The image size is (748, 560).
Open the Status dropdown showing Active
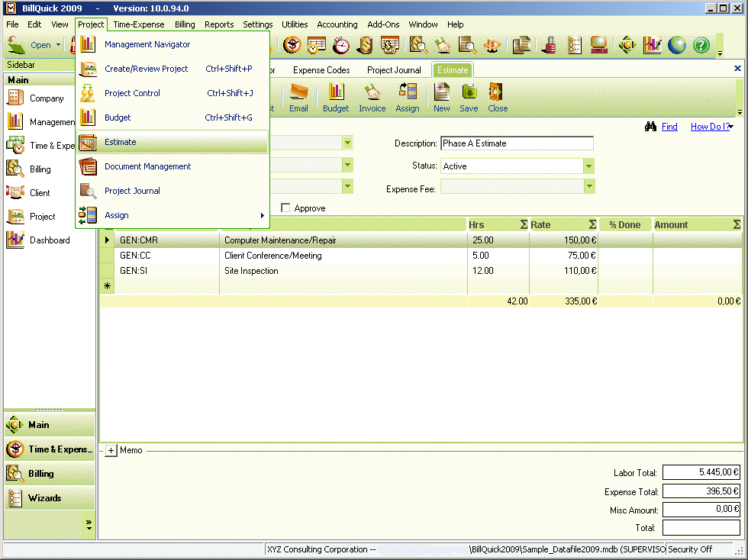coord(588,166)
